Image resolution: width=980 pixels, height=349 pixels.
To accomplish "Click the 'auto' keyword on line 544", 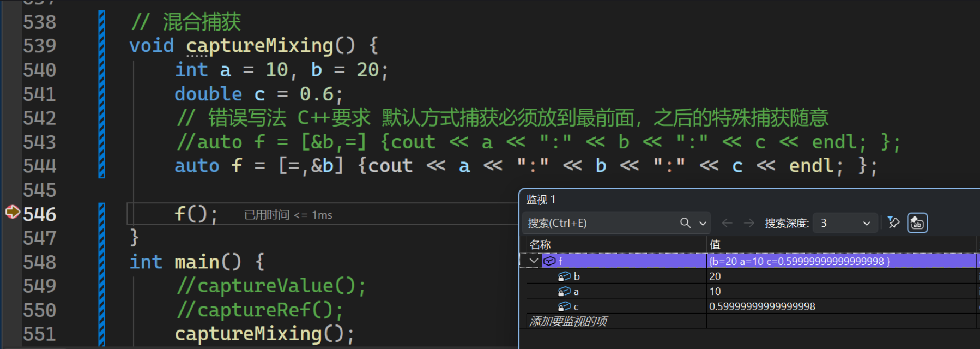I will click(x=197, y=166).
